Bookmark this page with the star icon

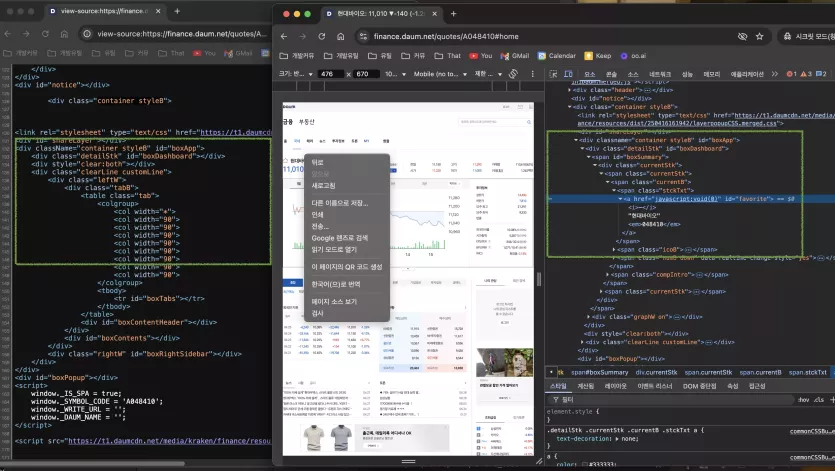coord(759,36)
